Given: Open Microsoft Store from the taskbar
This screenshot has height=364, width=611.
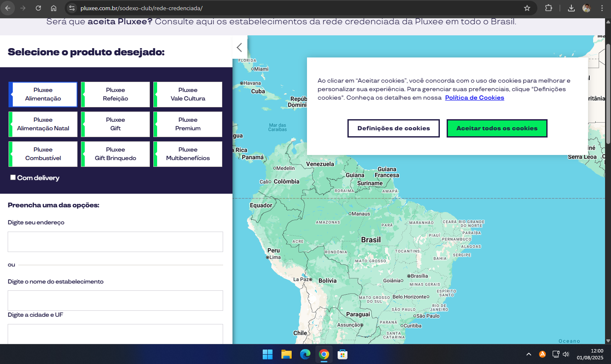Looking at the screenshot, I should click(343, 354).
